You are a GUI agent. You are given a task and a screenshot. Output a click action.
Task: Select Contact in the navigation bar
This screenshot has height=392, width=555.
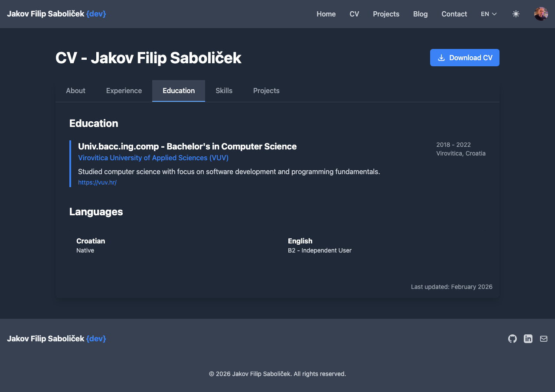(x=454, y=14)
